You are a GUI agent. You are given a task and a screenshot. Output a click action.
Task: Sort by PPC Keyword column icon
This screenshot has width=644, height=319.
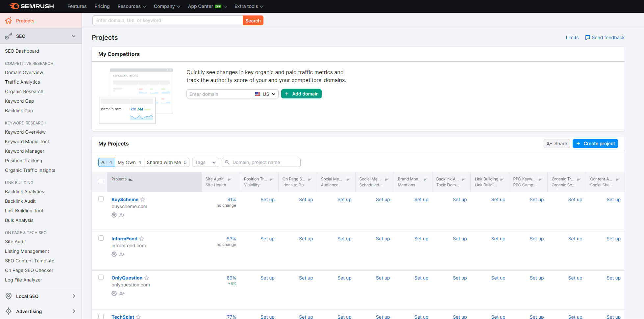[x=540, y=179]
